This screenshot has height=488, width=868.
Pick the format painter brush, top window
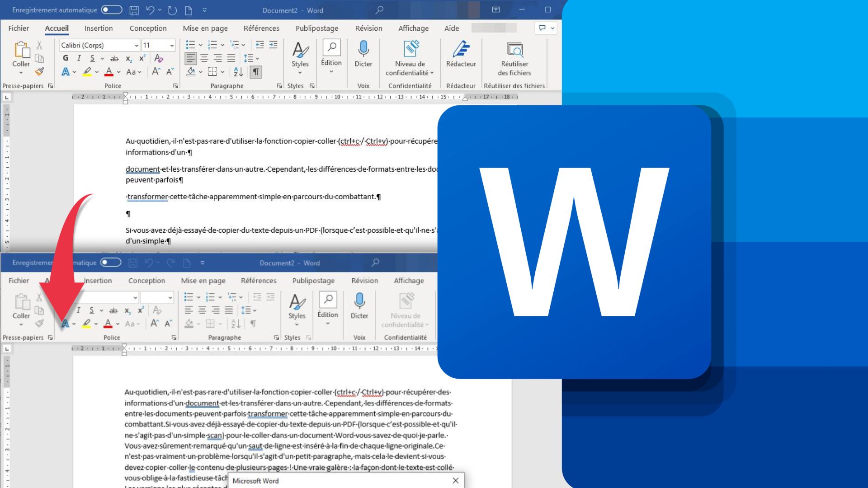click(39, 71)
